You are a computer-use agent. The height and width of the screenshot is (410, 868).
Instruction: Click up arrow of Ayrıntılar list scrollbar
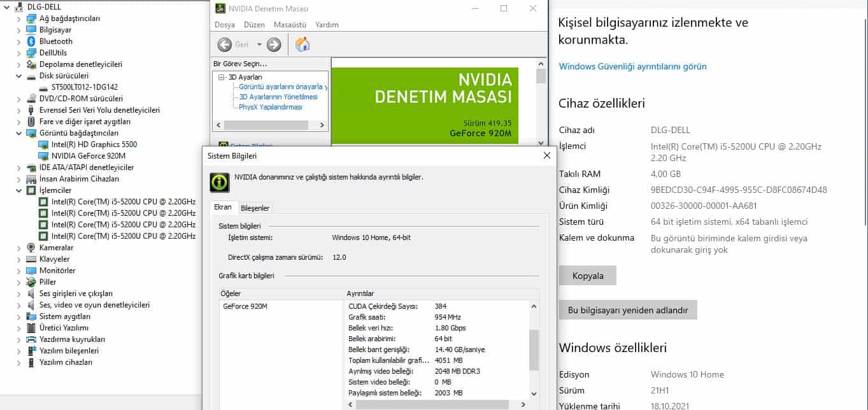(534, 306)
